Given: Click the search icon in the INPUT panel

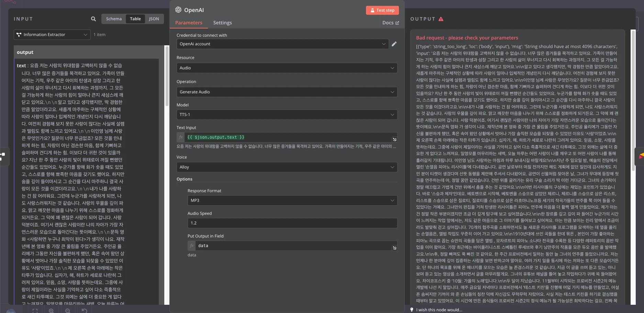Looking at the screenshot, I should pyautogui.click(x=93, y=19).
